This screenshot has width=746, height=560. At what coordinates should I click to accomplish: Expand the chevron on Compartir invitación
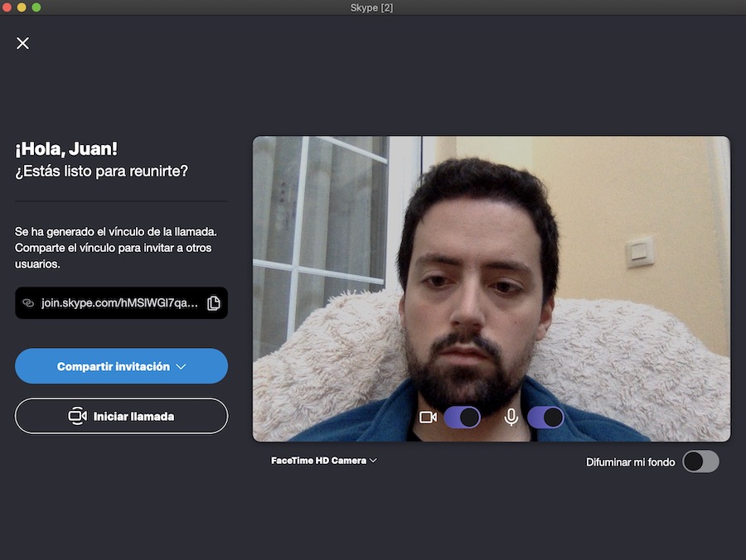click(x=182, y=367)
